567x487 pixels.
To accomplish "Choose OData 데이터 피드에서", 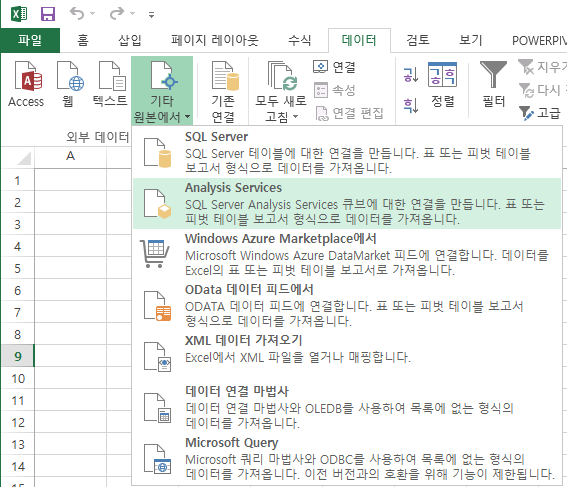I will tap(347, 305).
